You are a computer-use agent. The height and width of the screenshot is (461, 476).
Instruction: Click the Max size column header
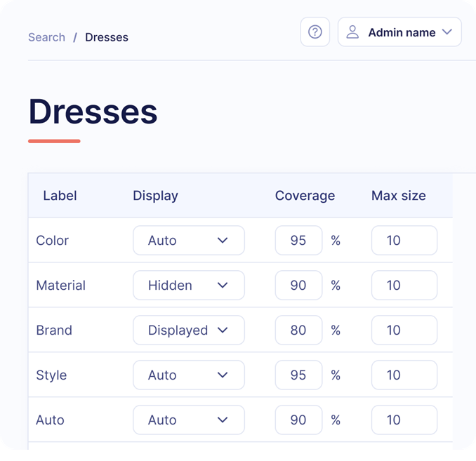click(398, 196)
